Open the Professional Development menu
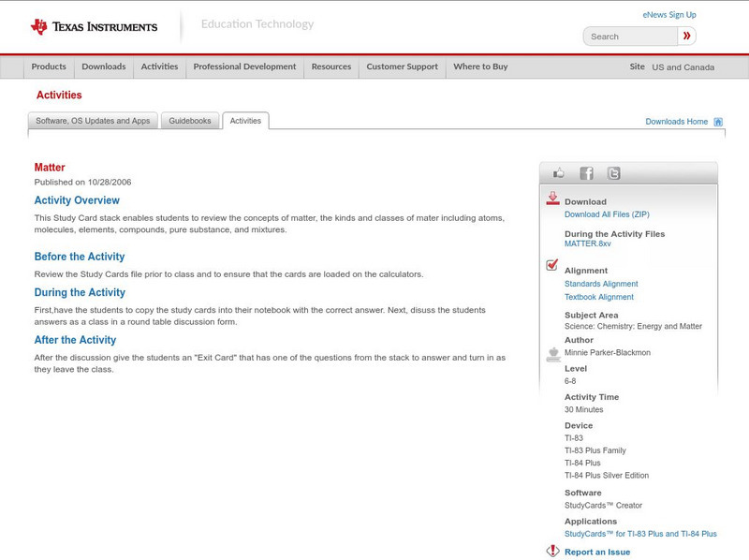This screenshot has width=749, height=560. pyautogui.click(x=244, y=67)
